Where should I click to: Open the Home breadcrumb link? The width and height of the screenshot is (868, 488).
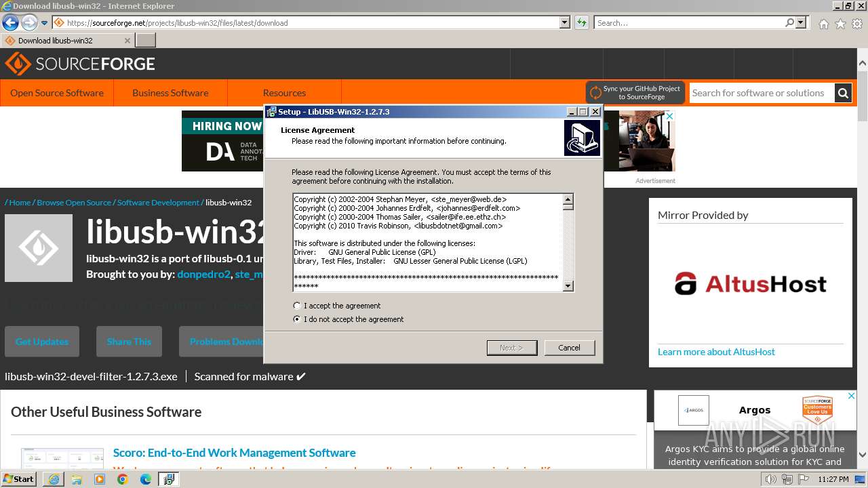(20, 203)
